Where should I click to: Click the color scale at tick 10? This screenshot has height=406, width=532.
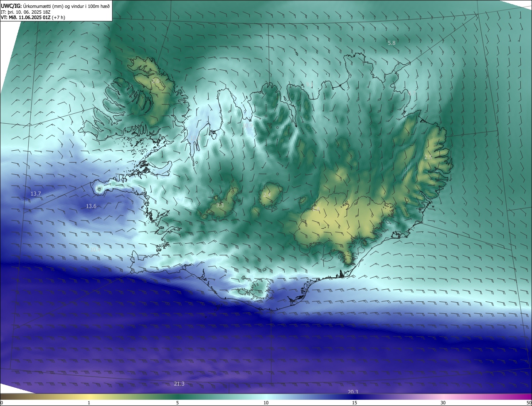click(x=266, y=403)
